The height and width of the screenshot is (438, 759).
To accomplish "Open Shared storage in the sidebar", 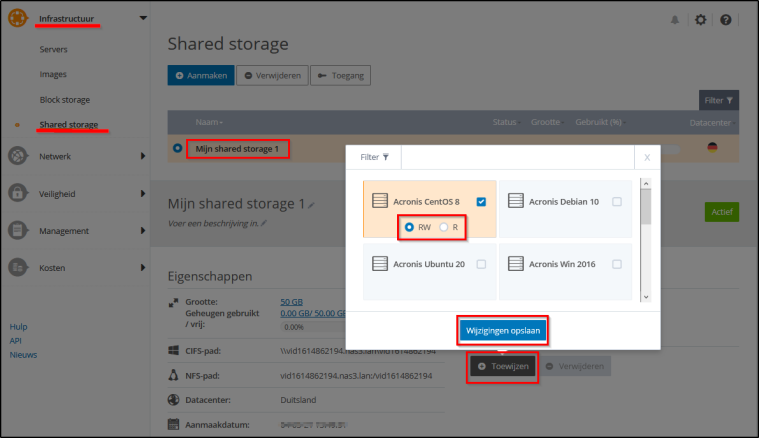I will pyautogui.click(x=69, y=124).
